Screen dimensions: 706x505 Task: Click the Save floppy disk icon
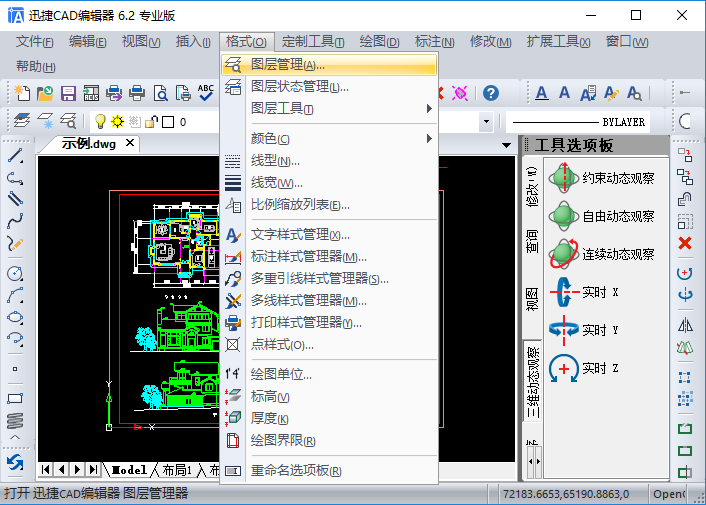68,93
